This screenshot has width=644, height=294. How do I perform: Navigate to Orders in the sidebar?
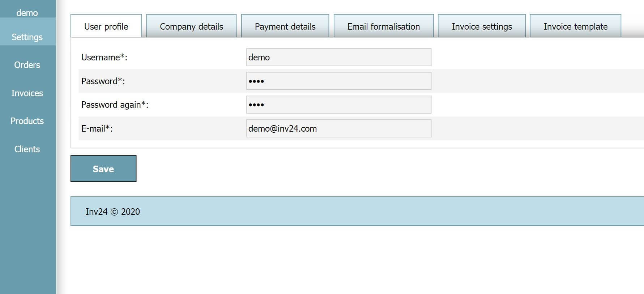tap(27, 65)
